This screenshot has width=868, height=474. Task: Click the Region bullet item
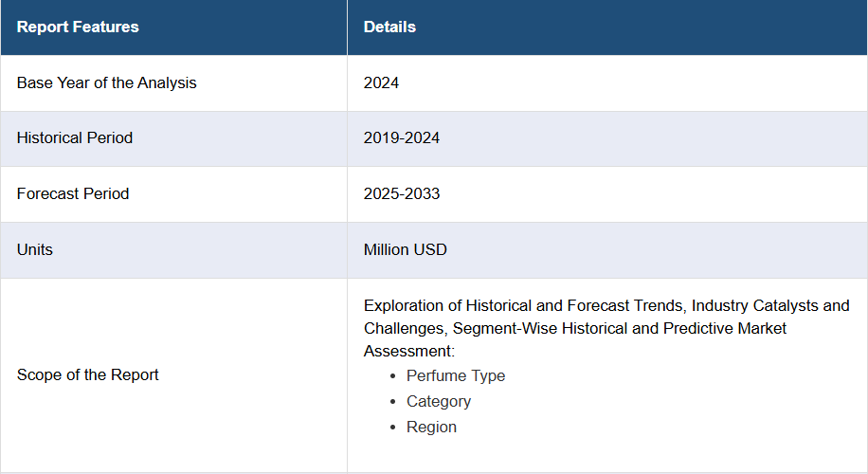tap(431, 427)
